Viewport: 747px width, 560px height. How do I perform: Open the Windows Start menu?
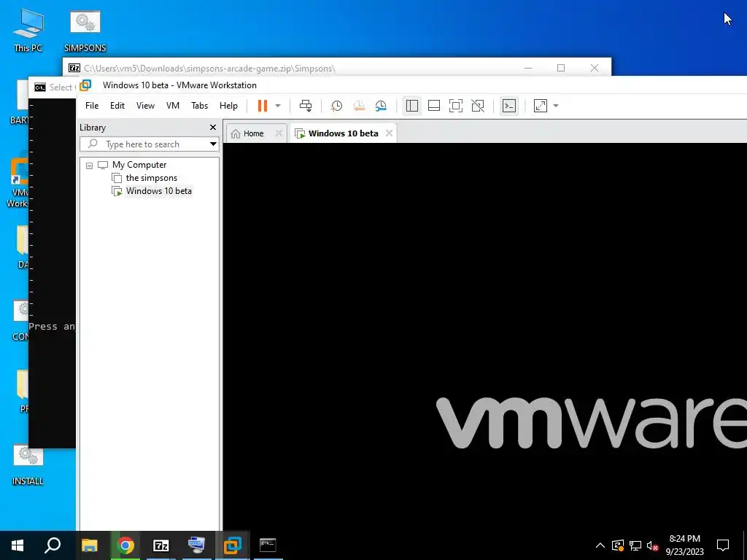coord(18,545)
